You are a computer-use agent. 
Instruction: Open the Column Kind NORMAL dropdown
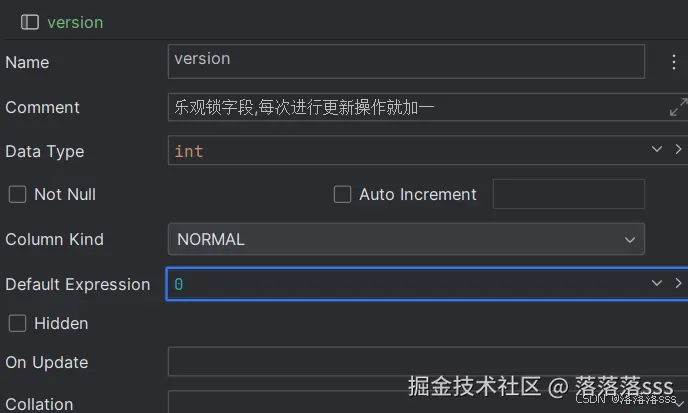coord(630,239)
